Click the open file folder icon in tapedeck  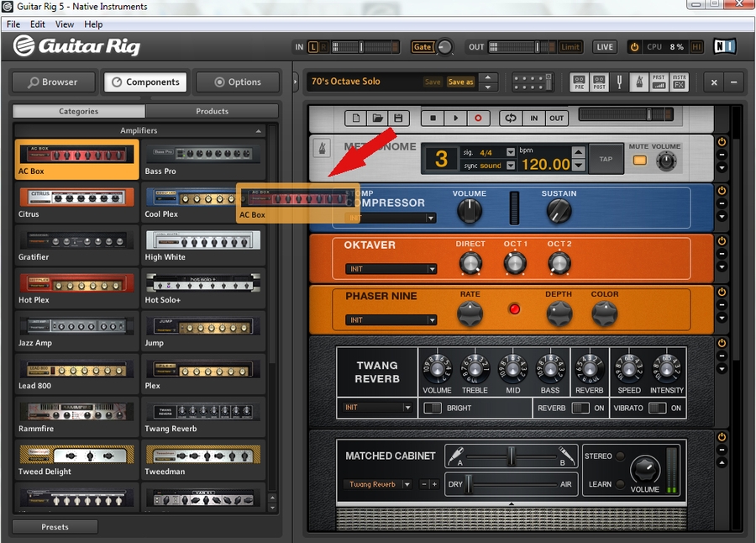377,119
